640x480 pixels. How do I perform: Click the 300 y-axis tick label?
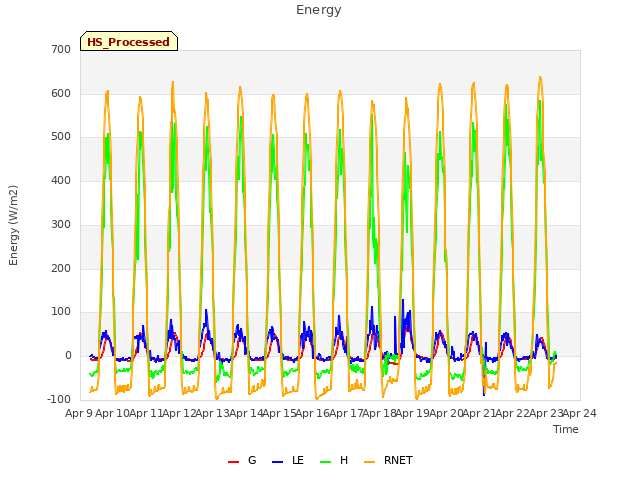(61, 224)
